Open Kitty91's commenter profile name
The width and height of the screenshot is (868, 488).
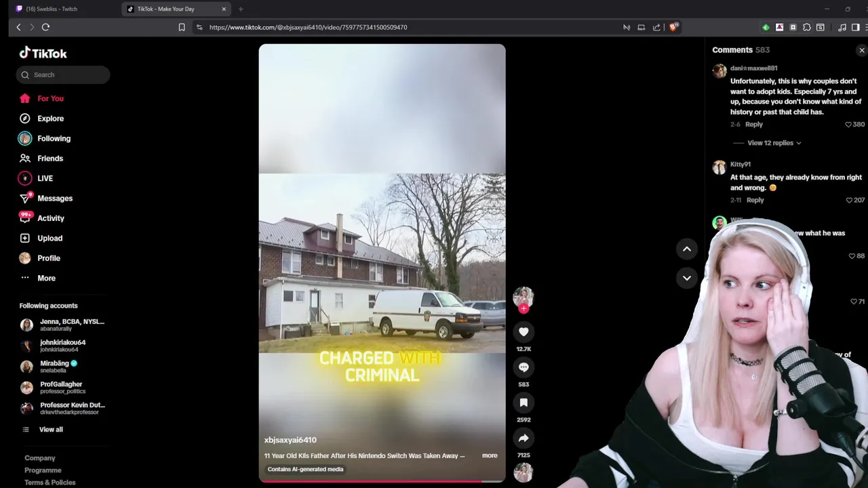tap(741, 164)
